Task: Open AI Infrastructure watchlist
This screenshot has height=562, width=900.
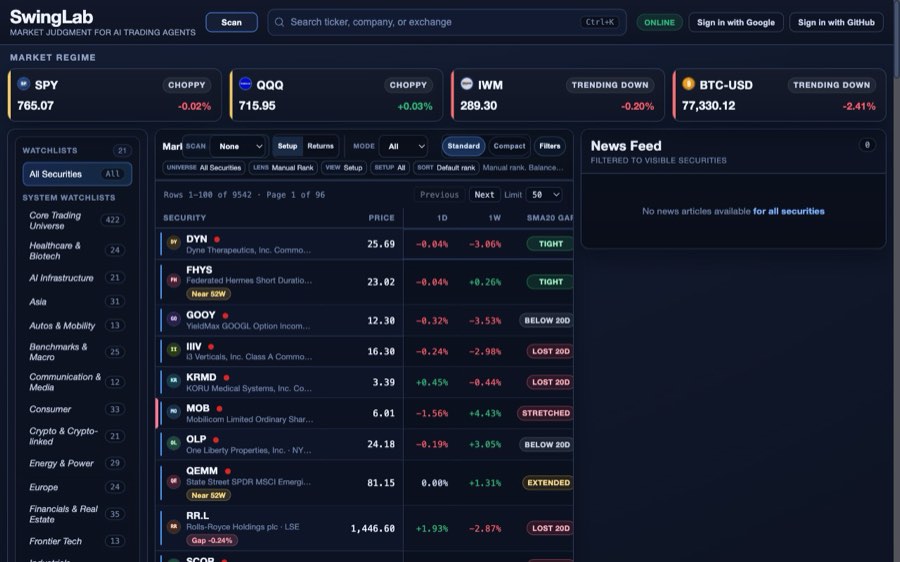Action: tap(77, 278)
